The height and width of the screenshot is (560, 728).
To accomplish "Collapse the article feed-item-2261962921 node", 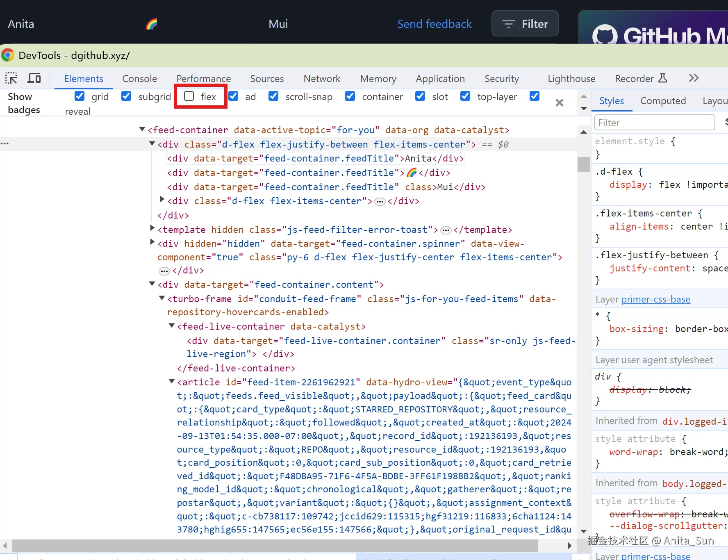I will click(172, 382).
